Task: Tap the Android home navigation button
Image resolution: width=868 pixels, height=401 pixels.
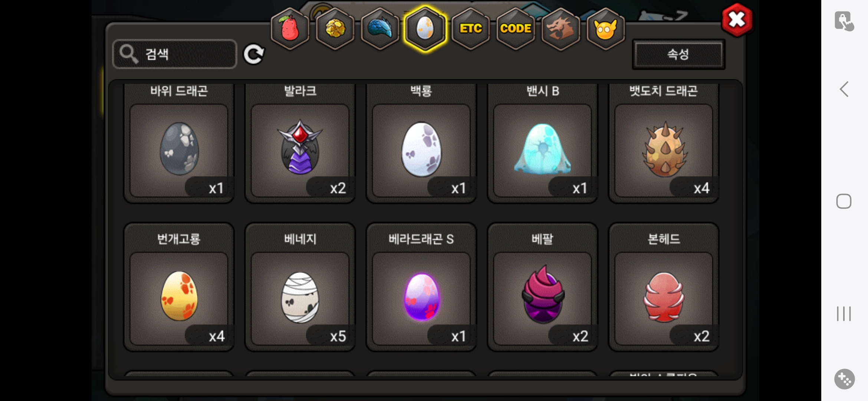Action: pos(844,201)
